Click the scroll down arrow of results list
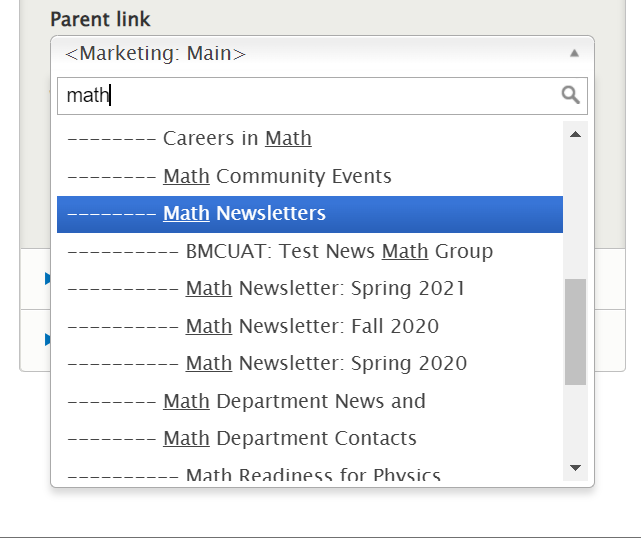641x538 pixels. point(575,468)
